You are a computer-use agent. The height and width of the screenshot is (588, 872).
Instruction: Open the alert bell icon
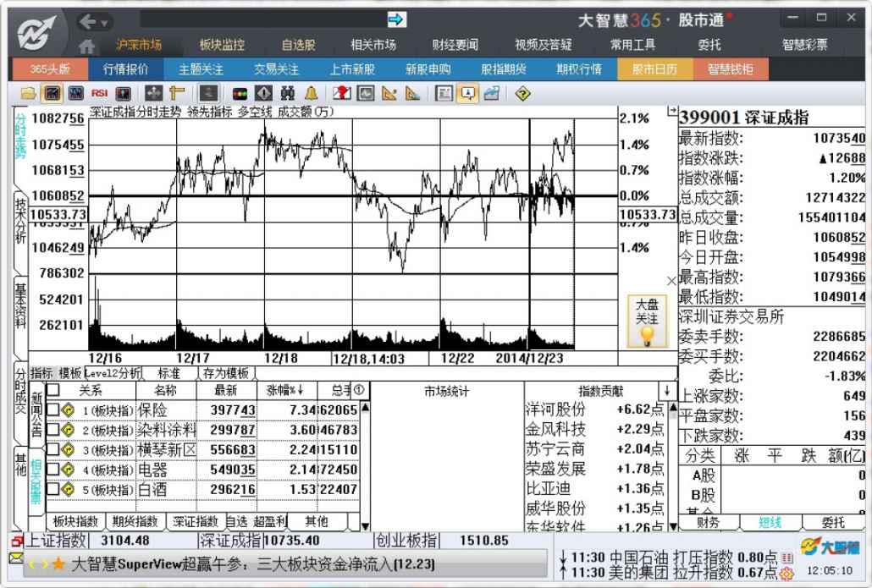click(x=312, y=93)
